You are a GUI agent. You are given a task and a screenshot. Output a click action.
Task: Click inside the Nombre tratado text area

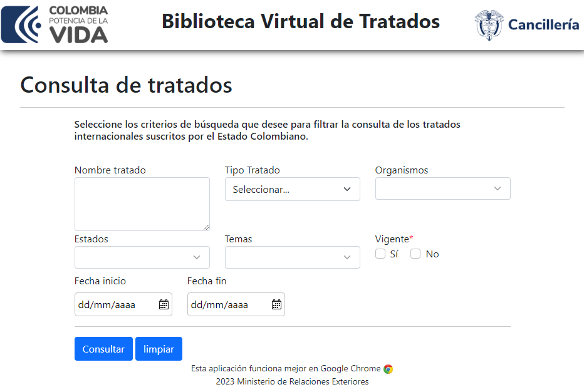[x=142, y=204]
